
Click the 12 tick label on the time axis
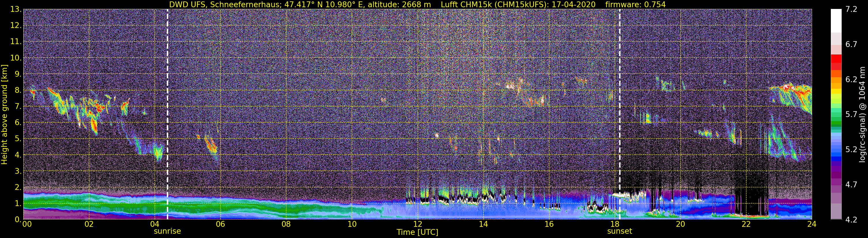pyautogui.click(x=417, y=224)
